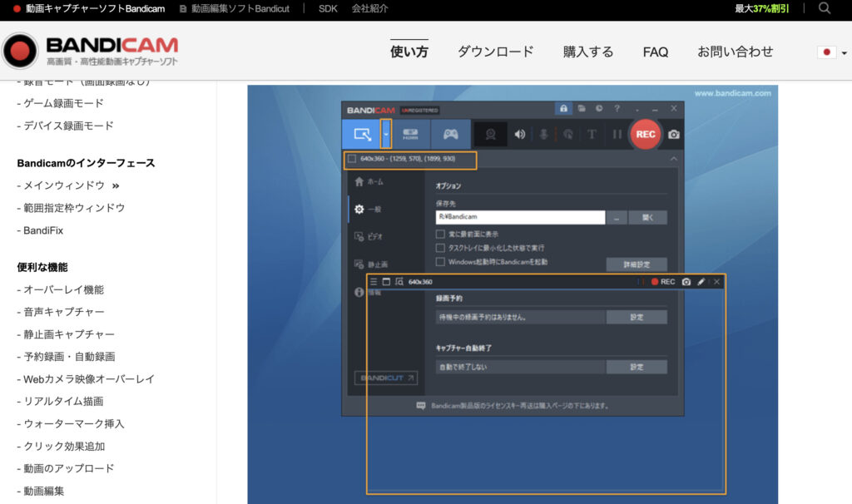Click the camera icon on the capture frame bar
The height and width of the screenshot is (504, 852).
[686, 282]
